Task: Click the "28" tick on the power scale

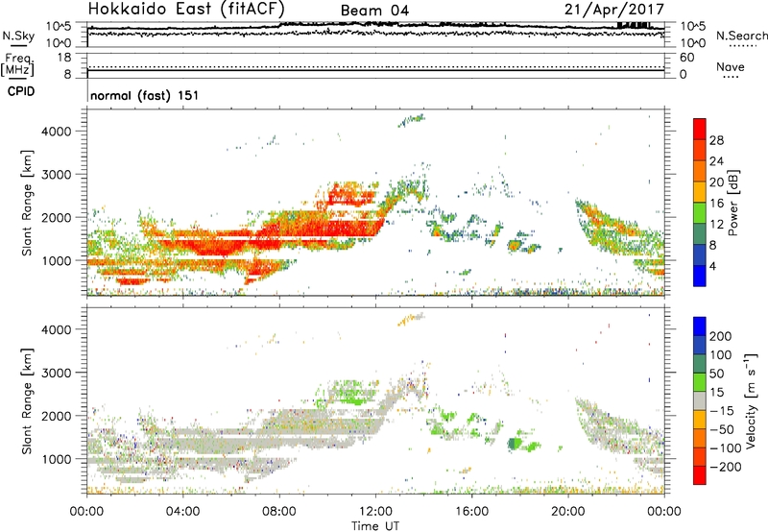Action: (x=716, y=140)
